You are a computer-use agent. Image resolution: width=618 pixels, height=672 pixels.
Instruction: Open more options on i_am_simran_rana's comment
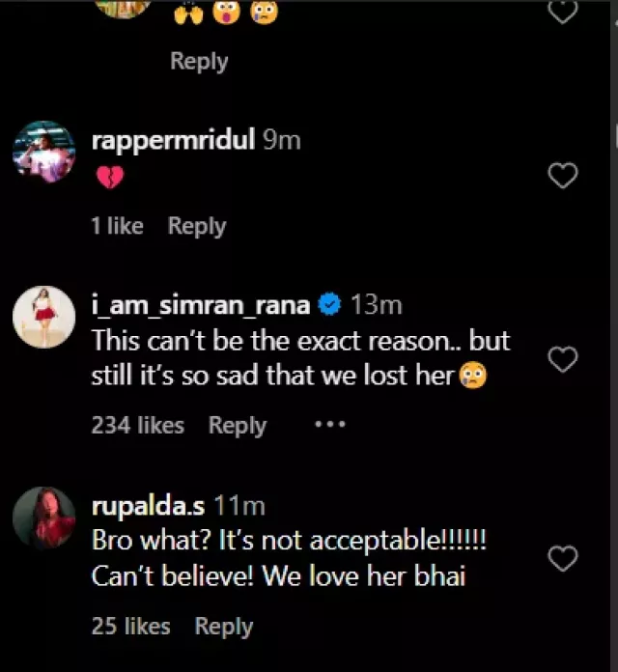[x=329, y=425]
